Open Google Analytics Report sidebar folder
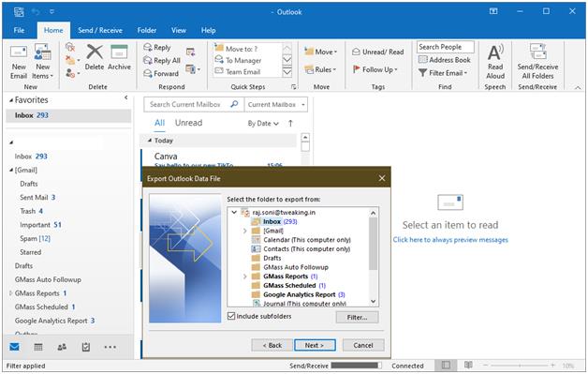Screen dimensions: 588x374 point(54,321)
